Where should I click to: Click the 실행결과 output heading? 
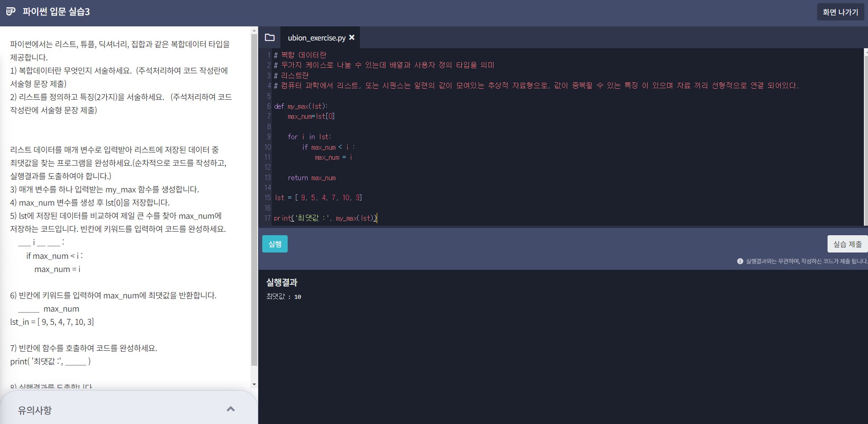coord(282,283)
